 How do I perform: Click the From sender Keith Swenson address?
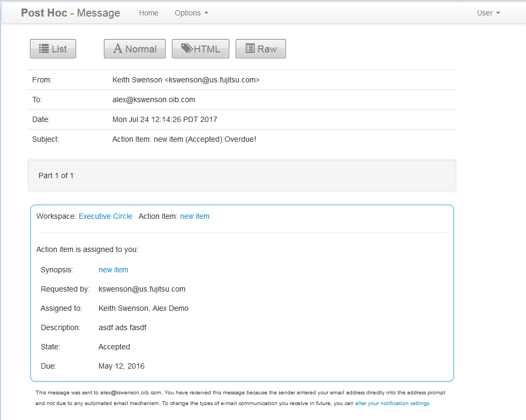click(x=186, y=80)
